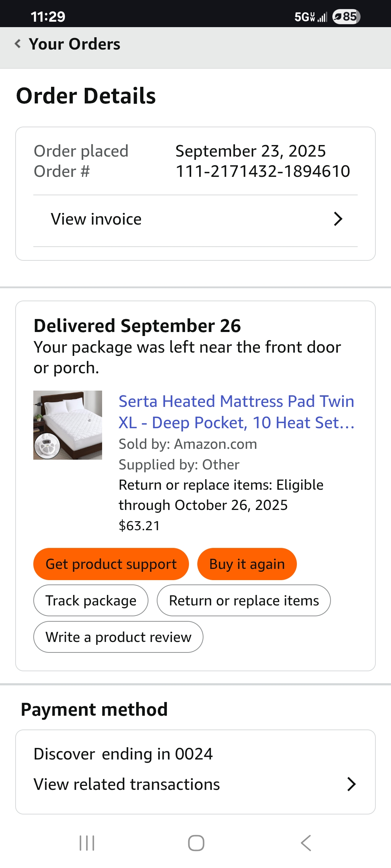Tap the back arrow beside Your Orders
This screenshot has height=868, width=391.
tap(17, 44)
